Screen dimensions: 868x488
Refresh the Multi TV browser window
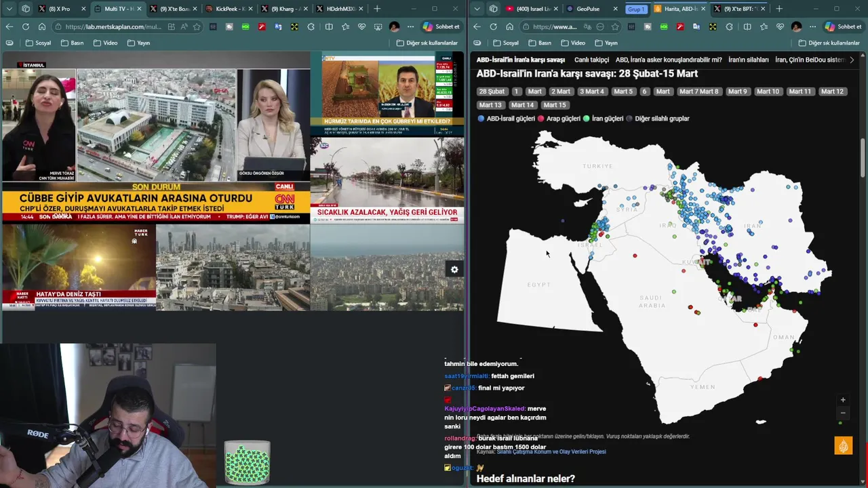25,26
